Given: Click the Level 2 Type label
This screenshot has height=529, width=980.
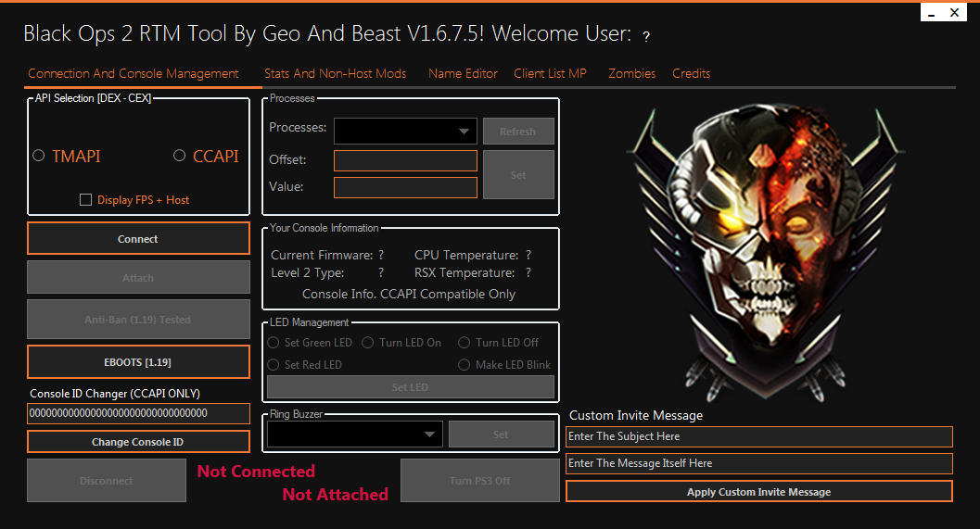Looking at the screenshot, I should coord(308,273).
